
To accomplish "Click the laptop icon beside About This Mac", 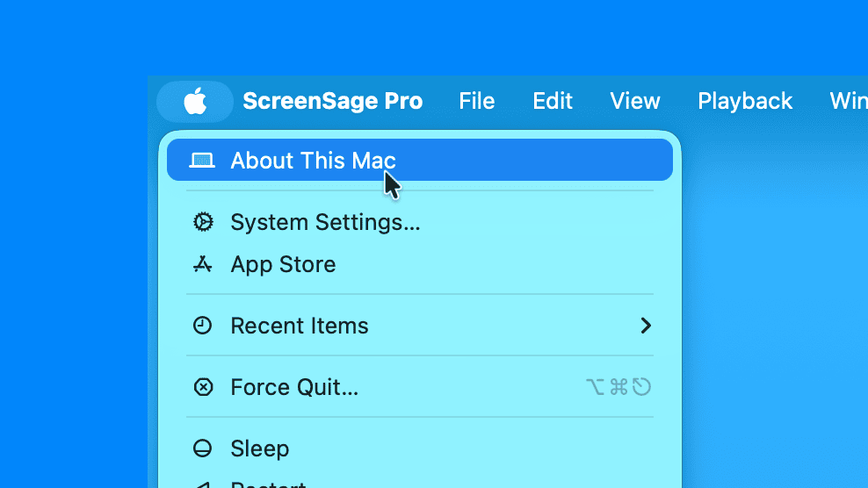I will (x=202, y=161).
